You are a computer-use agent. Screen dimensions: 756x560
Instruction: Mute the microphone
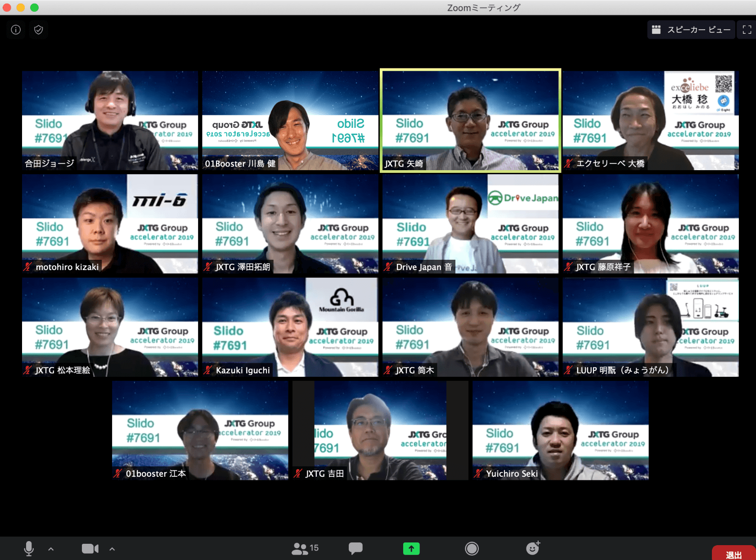(29, 548)
